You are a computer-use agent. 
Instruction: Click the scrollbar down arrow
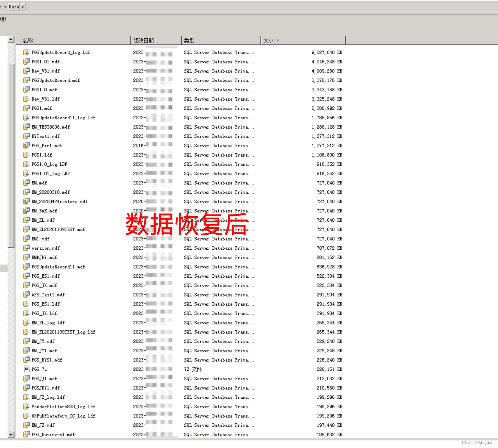coord(11,435)
